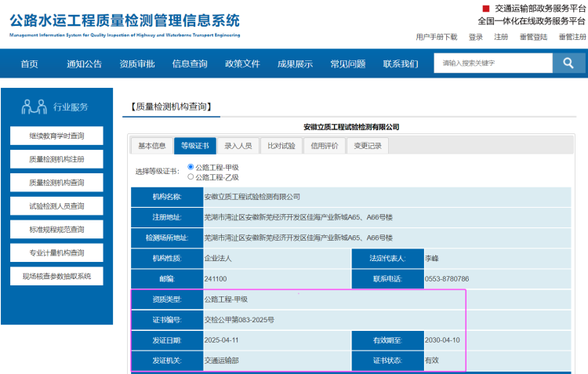Switch to the 信用评价 tab
This screenshot has width=588, height=374.
tap(325, 146)
